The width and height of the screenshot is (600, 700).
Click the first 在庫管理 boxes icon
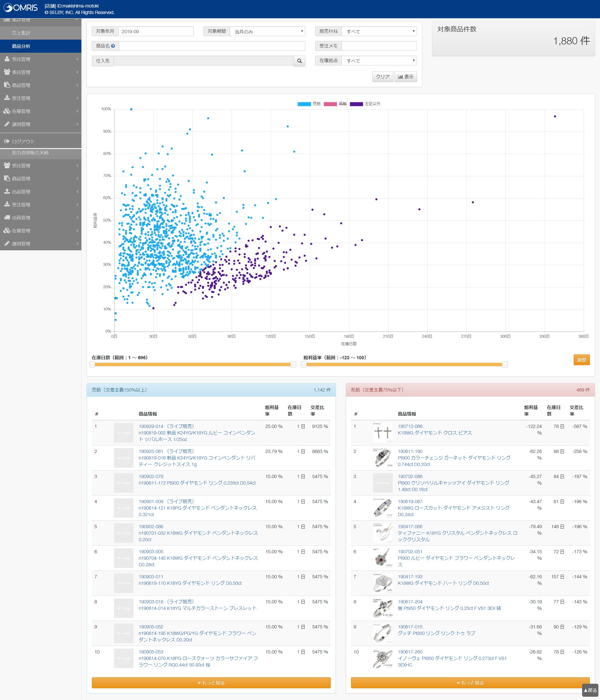(7, 111)
